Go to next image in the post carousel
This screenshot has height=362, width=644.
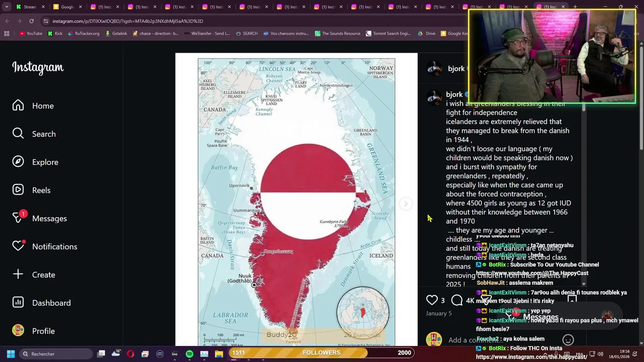[406, 204]
